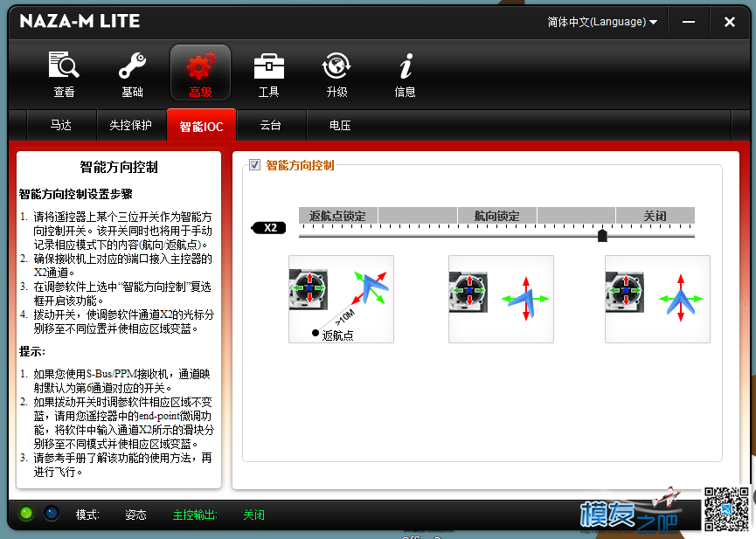Click the 关闭 slider zone

point(655,216)
